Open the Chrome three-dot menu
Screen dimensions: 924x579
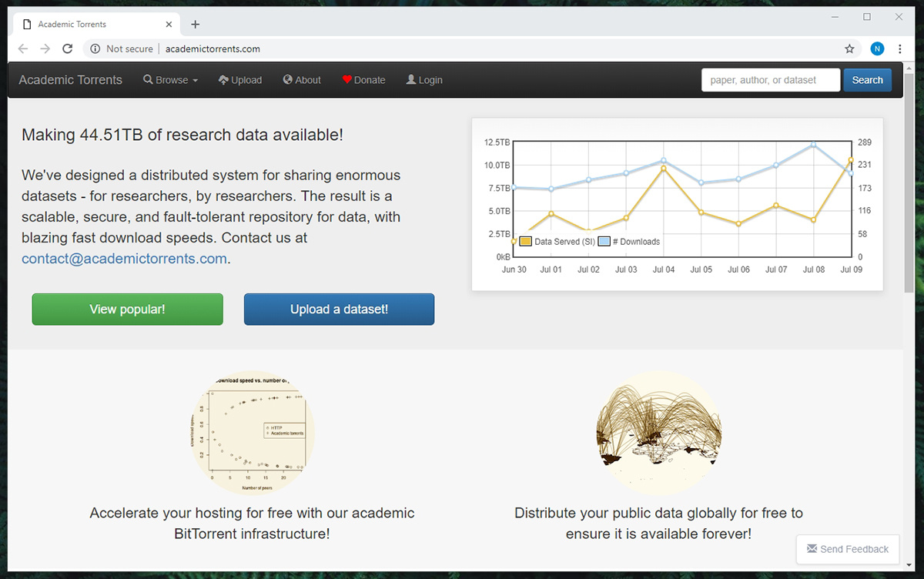click(900, 49)
